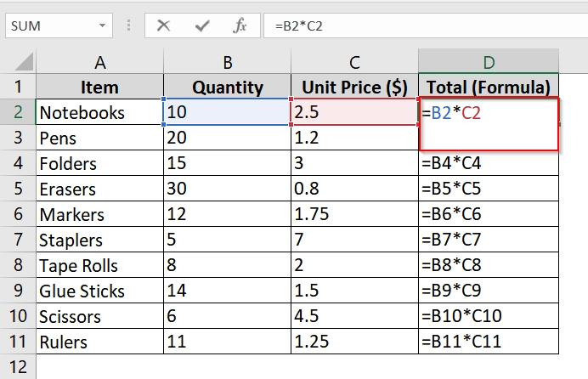Click the Pens unit price 1.2

click(354, 138)
